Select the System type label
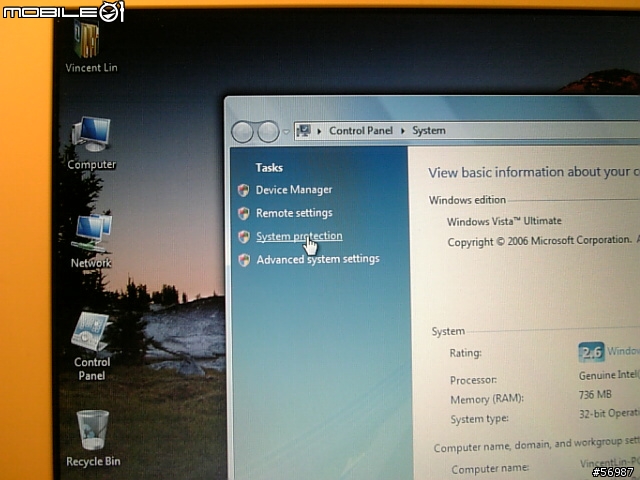Image resolution: width=640 pixels, height=480 pixels. 479,419
